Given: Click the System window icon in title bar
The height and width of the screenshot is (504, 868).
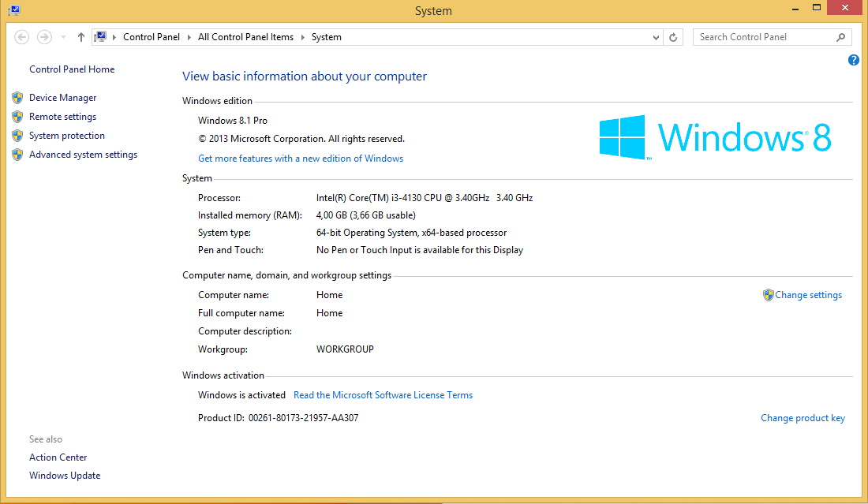Looking at the screenshot, I should 14,10.
